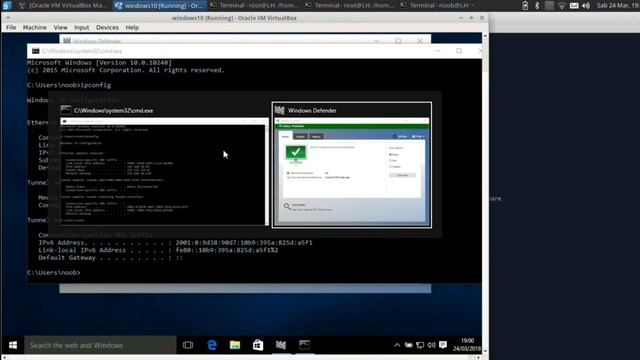The width and height of the screenshot is (640, 360).
Task: Switch to the cmd.exe window thumbnail
Action: click(x=164, y=165)
